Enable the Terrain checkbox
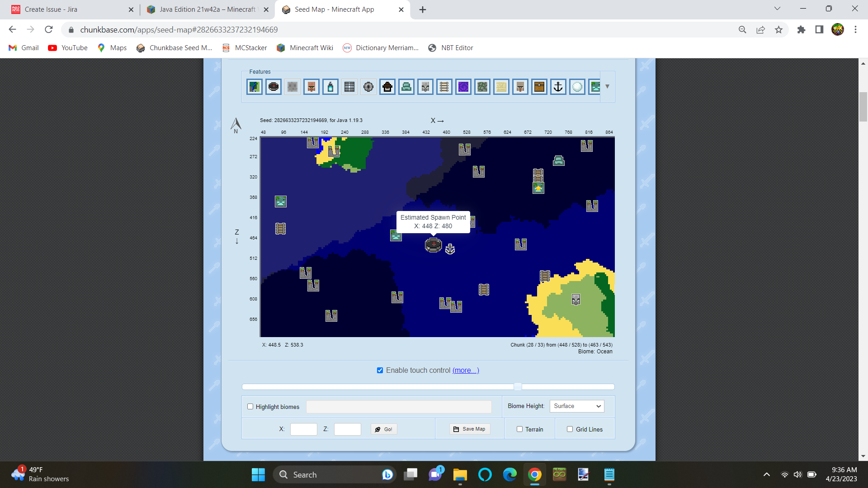The image size is (868, 488). 519,429
